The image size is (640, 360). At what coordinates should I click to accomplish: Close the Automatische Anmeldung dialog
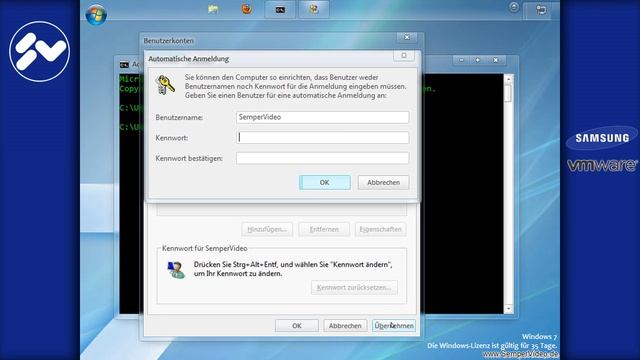tap(404, 56)
